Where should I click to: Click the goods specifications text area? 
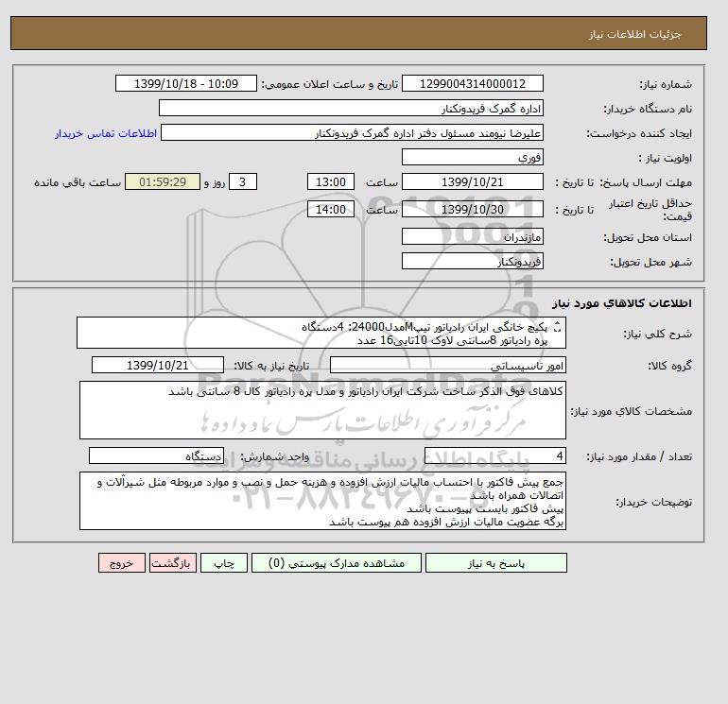(x=322, y=410)
